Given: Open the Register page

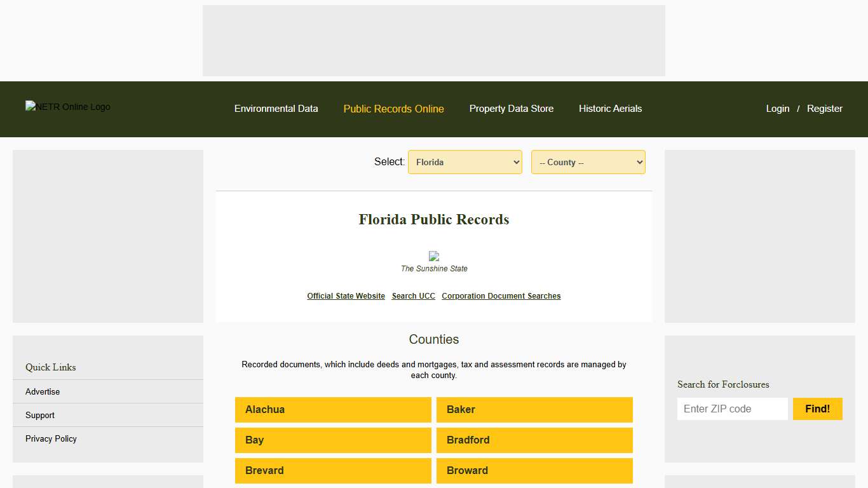Looking at the screenshot, I should [824, 109].
